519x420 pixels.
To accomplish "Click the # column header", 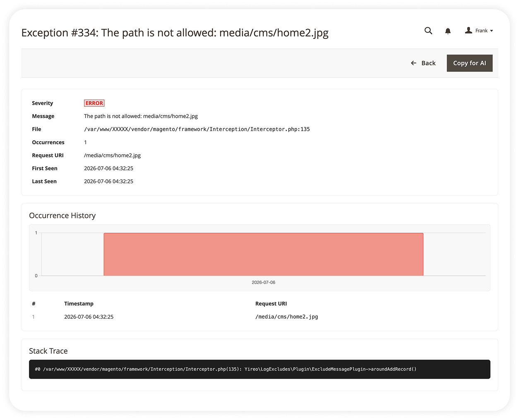I will [34, 304].
